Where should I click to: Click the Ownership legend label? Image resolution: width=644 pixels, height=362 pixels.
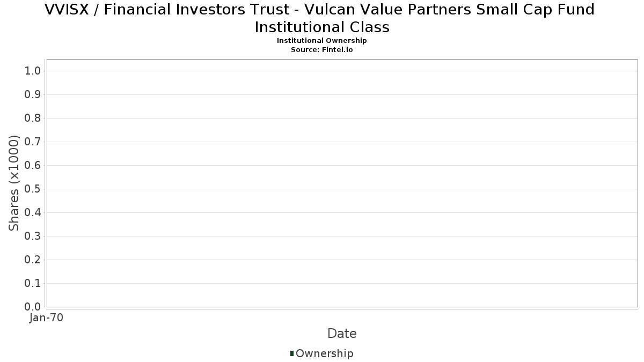coord(324,353)
